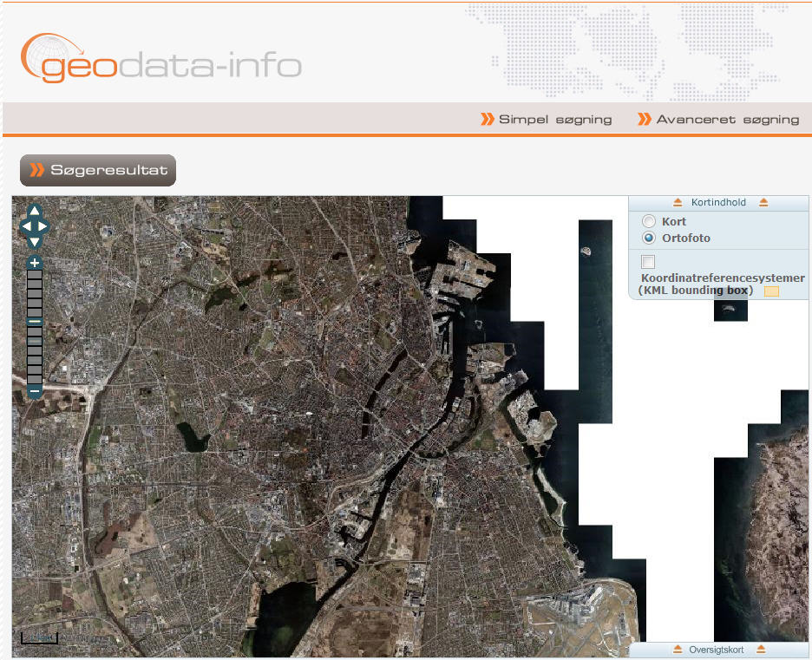Select the Kort radio button
This screenshot has height=660, width=812.
coord(649,222)
